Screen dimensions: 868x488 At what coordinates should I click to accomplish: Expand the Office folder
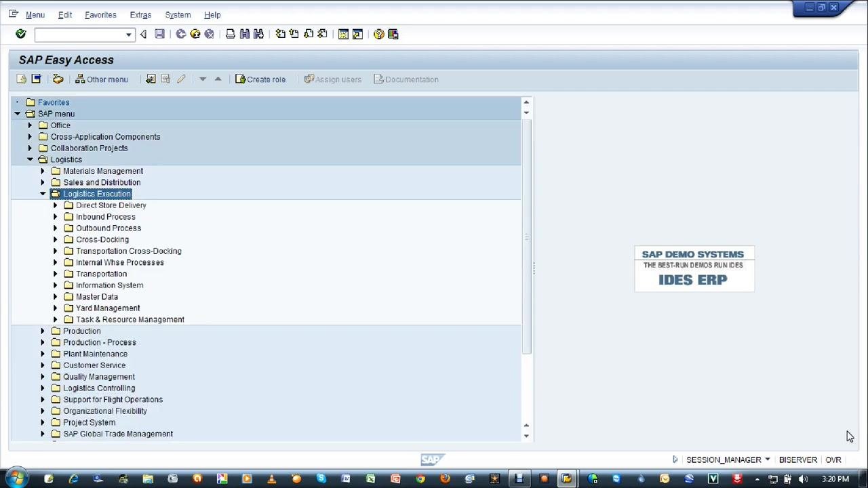(30, 125)
